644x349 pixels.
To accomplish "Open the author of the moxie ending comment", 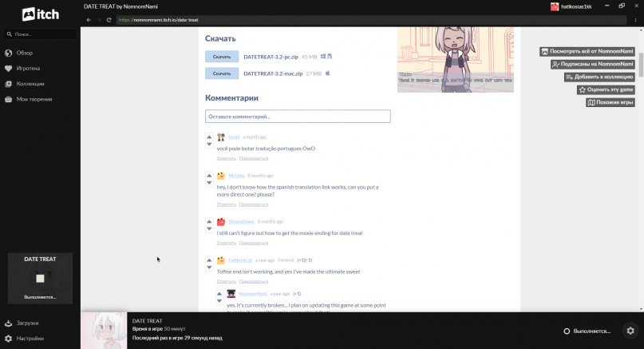I will (242, 221).
